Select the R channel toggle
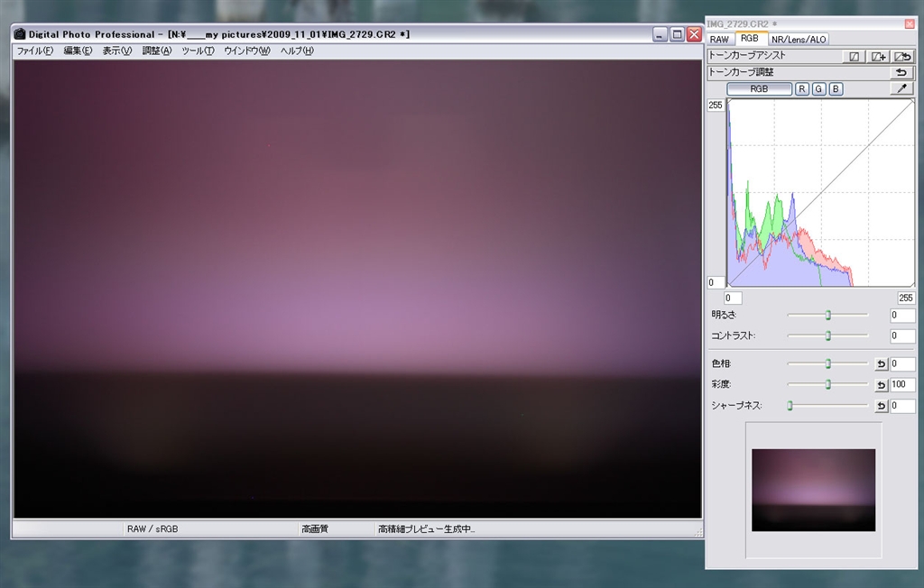This screenshot has height=588, width=924. pyautogui.click(x=801, y=89)
